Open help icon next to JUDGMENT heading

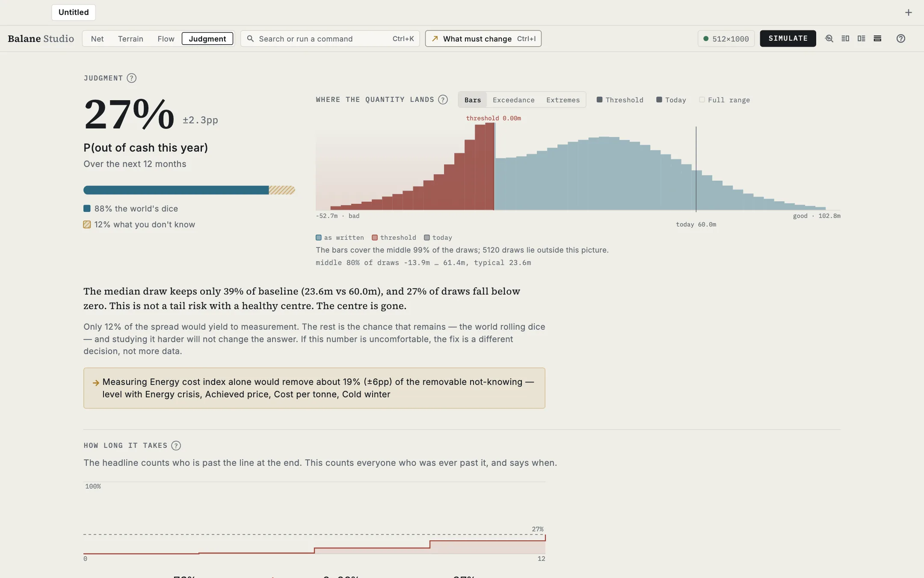pos(132,78)
